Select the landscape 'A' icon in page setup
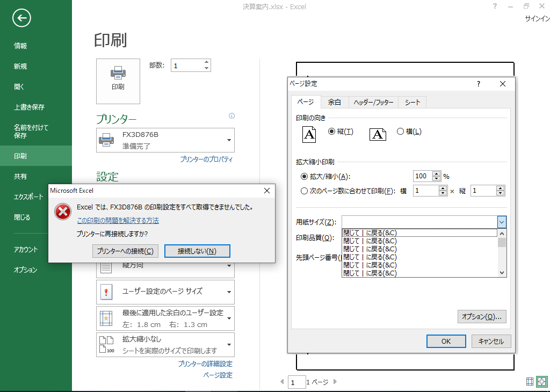This screenshot has width=550, height=392. tap(378, 134)
